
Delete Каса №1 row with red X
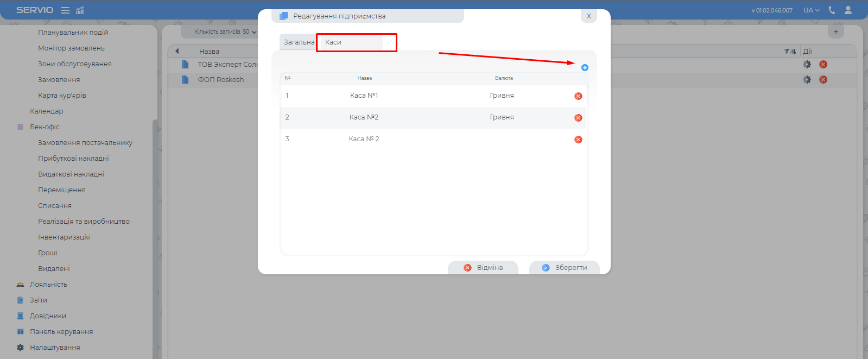click(x=578, y=96)
